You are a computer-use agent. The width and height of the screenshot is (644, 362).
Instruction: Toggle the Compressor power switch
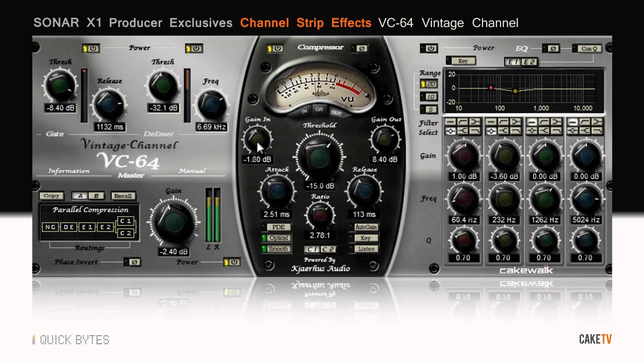point(276,48)
